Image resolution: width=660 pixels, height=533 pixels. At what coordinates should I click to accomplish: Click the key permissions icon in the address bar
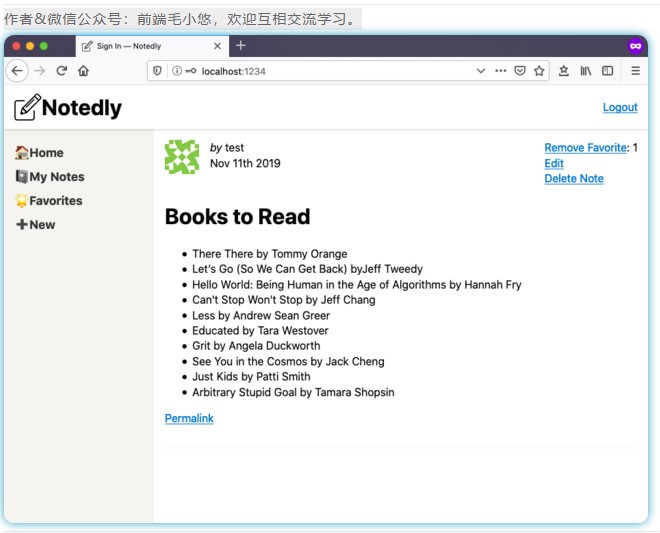point(191,71)
